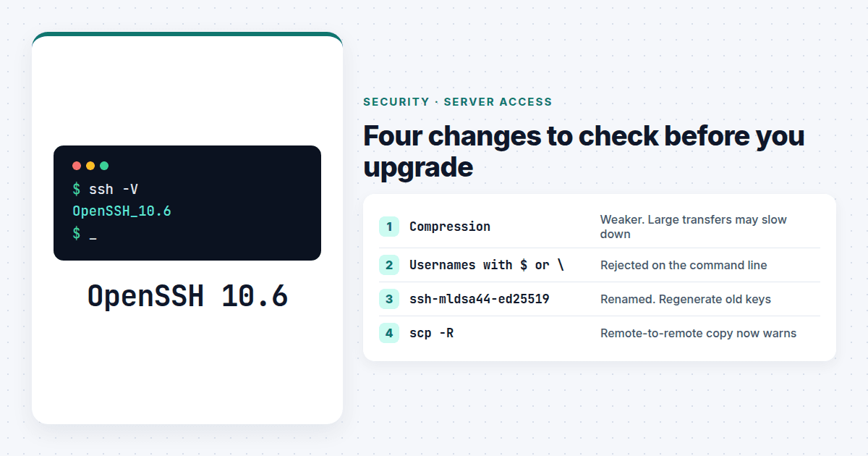Click 'Remote-to-remote copy now warns' description

tap(698, 333)
